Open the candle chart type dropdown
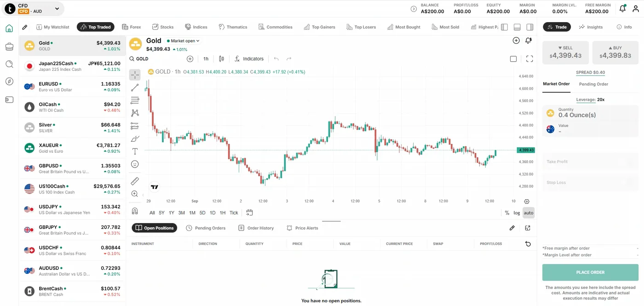644x306 pixels. coord(221,59)
